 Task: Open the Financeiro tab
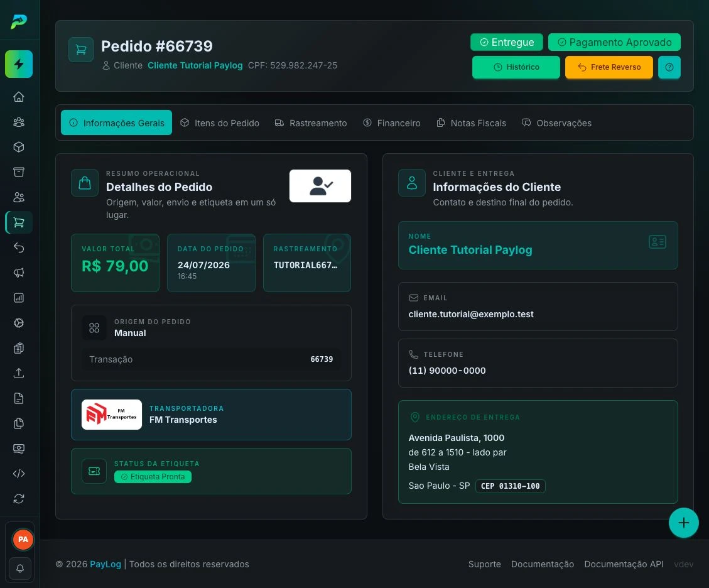(392, 122)
